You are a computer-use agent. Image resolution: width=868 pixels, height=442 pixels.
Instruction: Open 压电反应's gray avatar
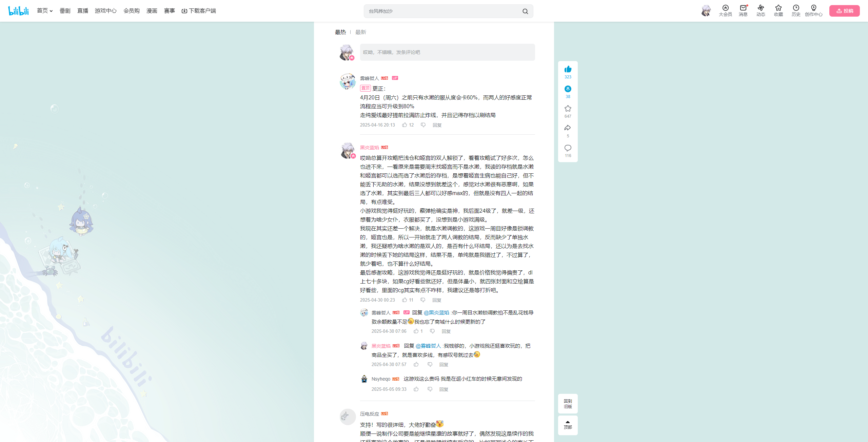348,417
